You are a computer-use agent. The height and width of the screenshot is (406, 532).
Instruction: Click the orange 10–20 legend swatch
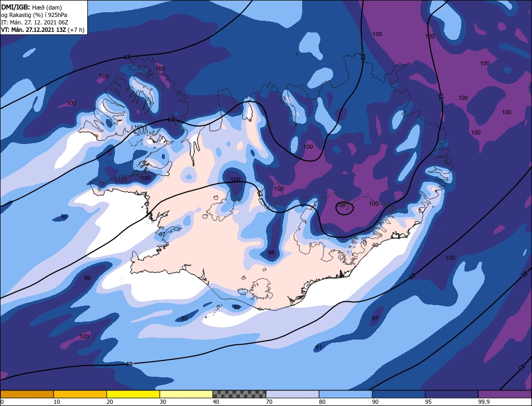coord(80,394)
